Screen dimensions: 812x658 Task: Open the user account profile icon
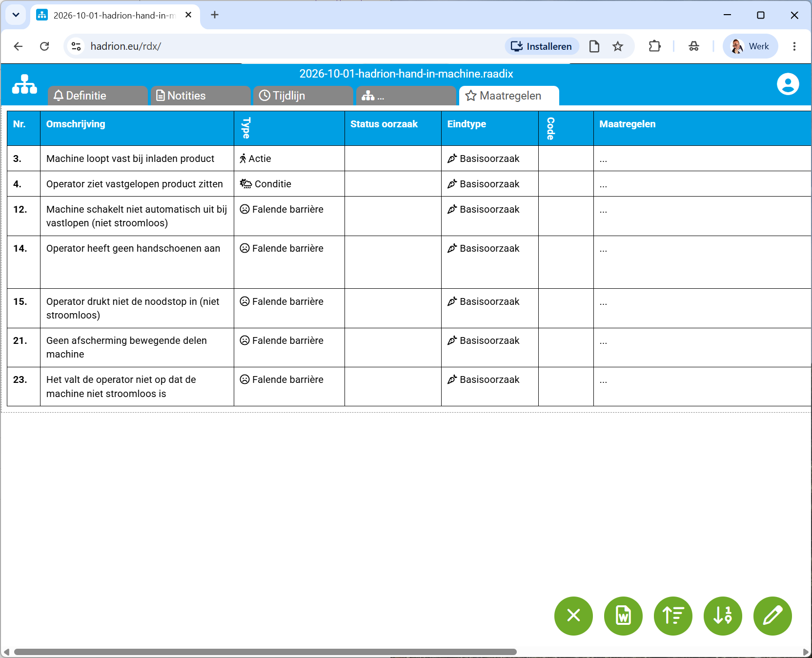pyautogui.click(x=788, y=84)
